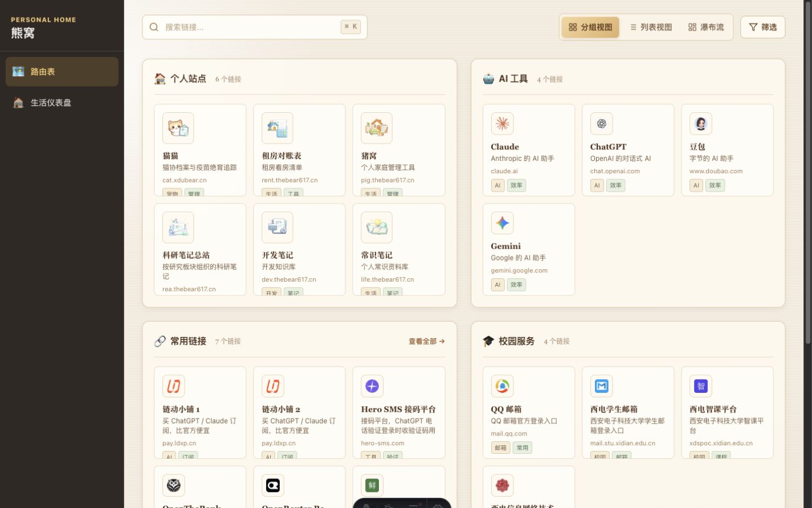Switch to 瀑布流 view
This screenshot has width=812, height=508.
pyautogui.click(x=706, y=27)
